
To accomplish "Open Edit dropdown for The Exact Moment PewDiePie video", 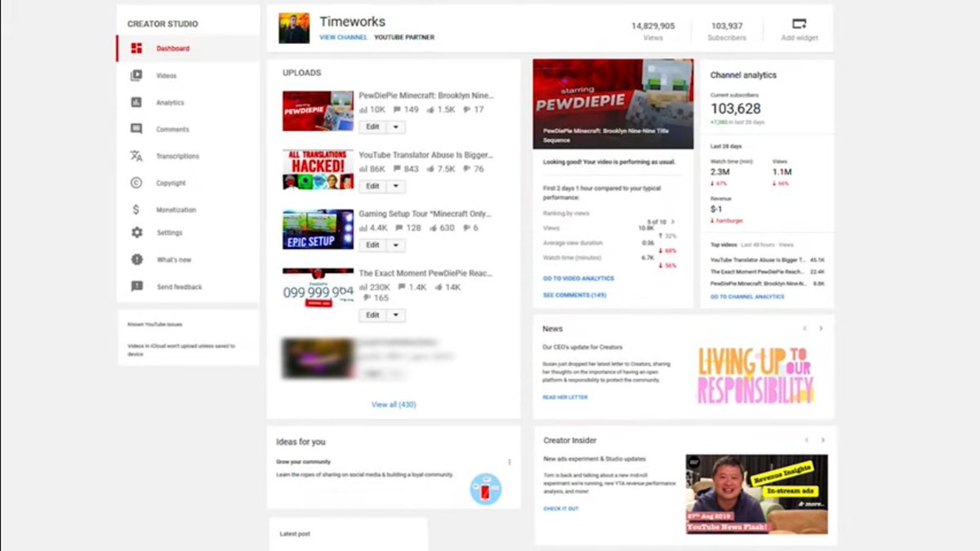I will [x=395, y=315].
